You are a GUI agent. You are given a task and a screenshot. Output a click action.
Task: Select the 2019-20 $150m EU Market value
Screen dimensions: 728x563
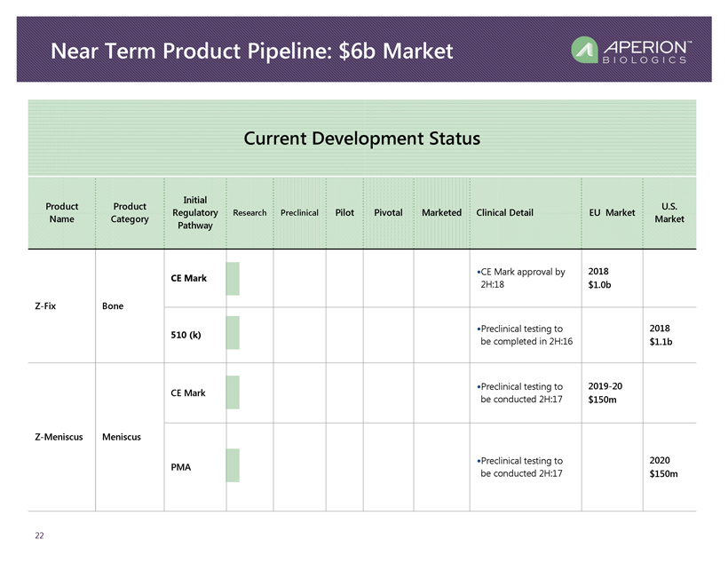pos(607,393)
